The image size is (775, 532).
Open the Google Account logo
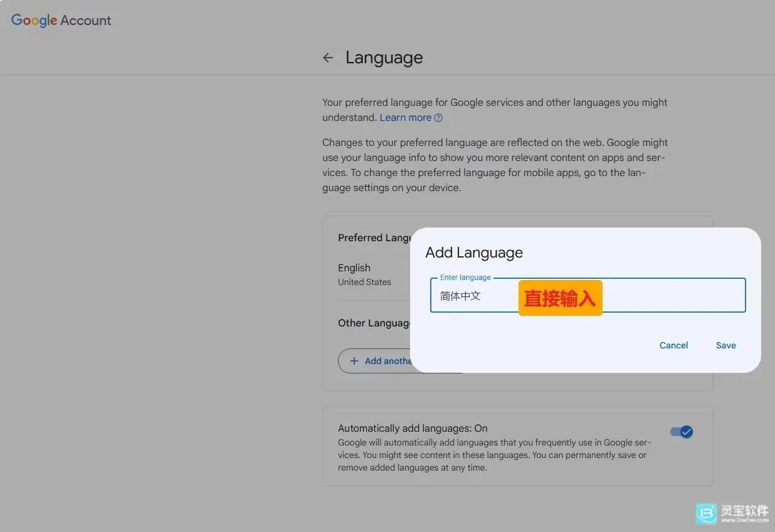(61, 20)
